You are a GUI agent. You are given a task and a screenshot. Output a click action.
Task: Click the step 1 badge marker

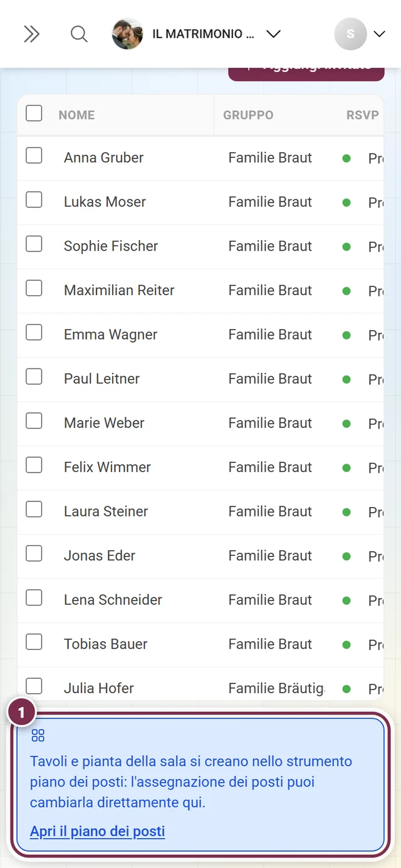(x=22, y=713)
